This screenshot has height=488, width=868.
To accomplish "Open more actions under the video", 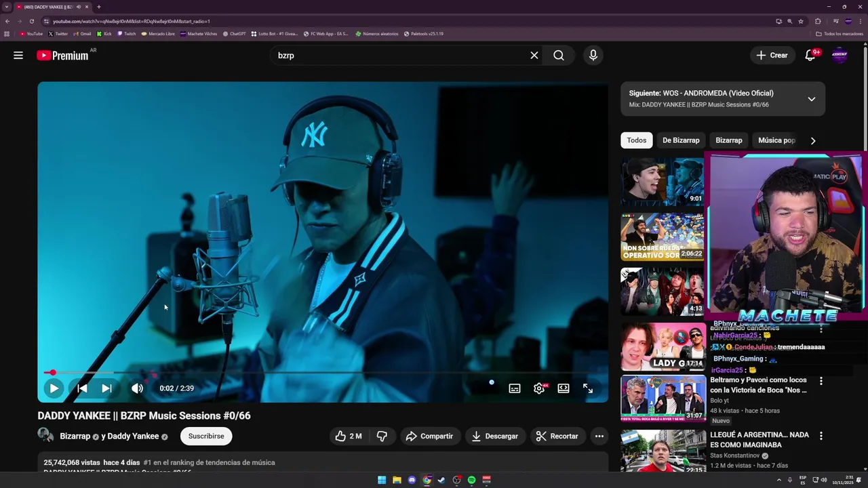I will pyautogui.click(x=599, y=436).
